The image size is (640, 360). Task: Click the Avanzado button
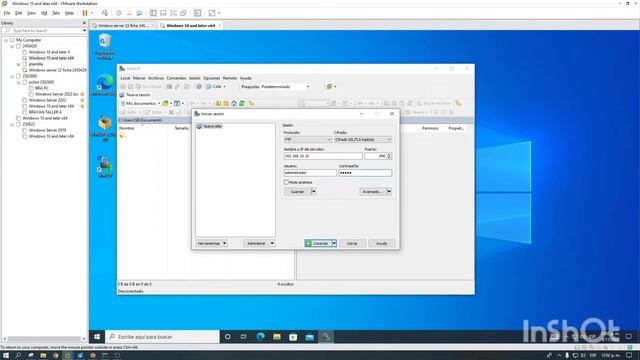[373, 191]
